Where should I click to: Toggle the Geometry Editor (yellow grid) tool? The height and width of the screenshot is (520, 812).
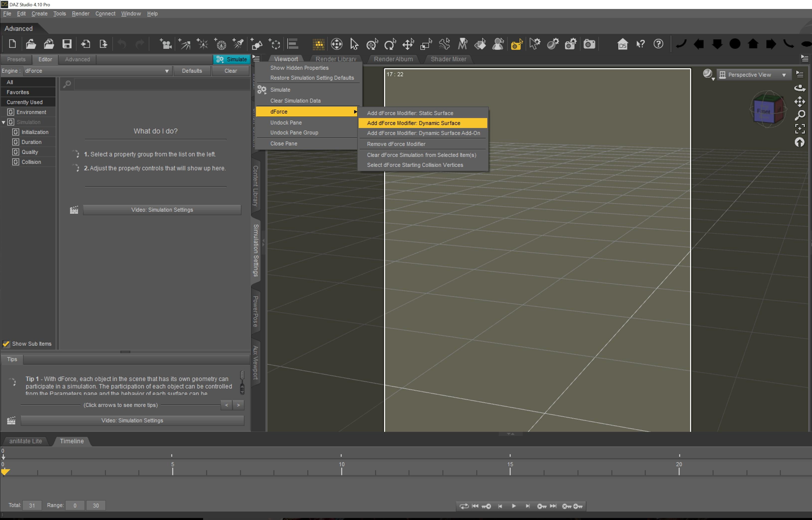pos(318,44)
